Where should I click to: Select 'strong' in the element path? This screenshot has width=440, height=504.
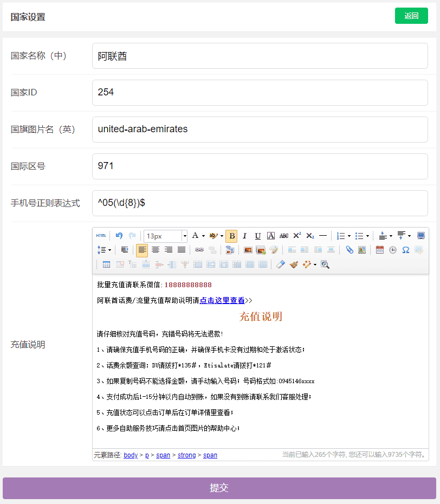point(186,455)
